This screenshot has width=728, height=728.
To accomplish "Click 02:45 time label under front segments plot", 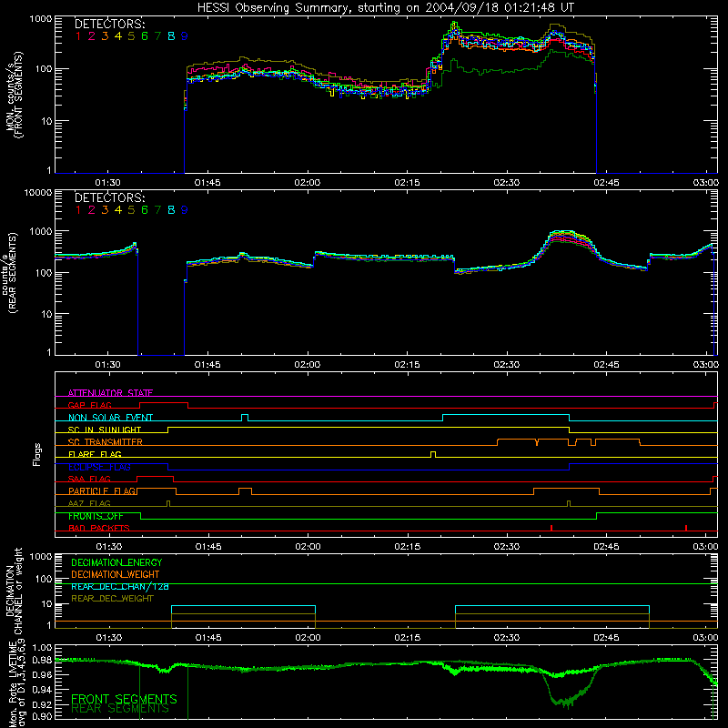I will pyautogui.click(x=606, y=183).
